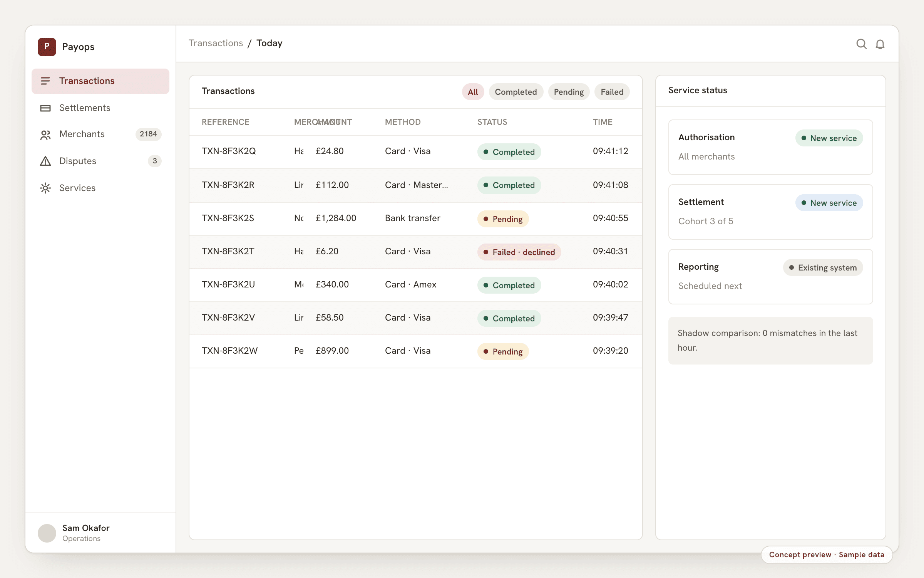The image size is (924, 578).
Task: Click the Disputes warning triangle icon
Action: [x=45, y=161]
